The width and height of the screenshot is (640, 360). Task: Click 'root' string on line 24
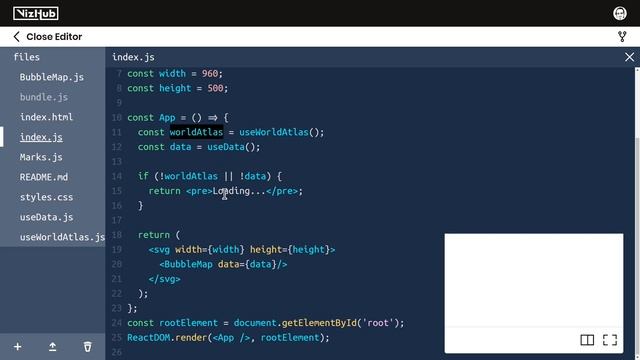pos(378,323)
